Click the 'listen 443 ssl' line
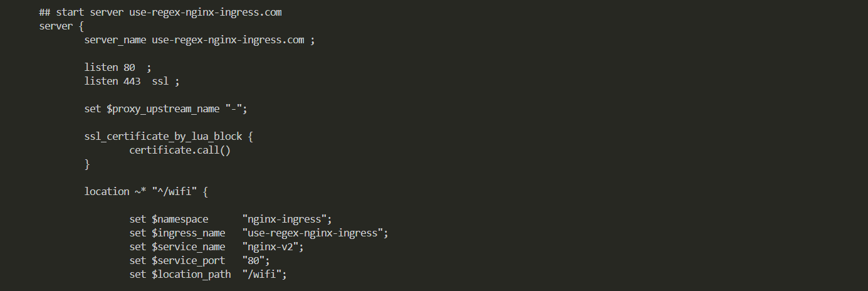The width and height of the screenshot is (868, 291). coord(132,81)
